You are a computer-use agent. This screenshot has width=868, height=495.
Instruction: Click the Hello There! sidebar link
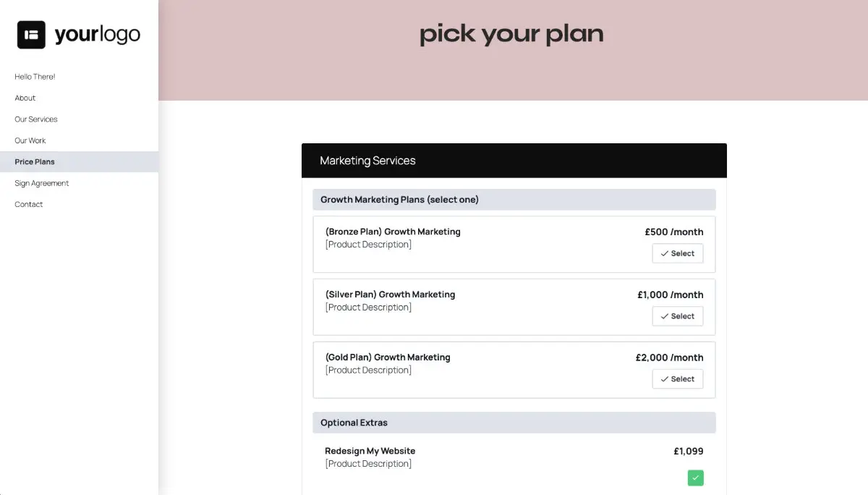tap(34, 77)
